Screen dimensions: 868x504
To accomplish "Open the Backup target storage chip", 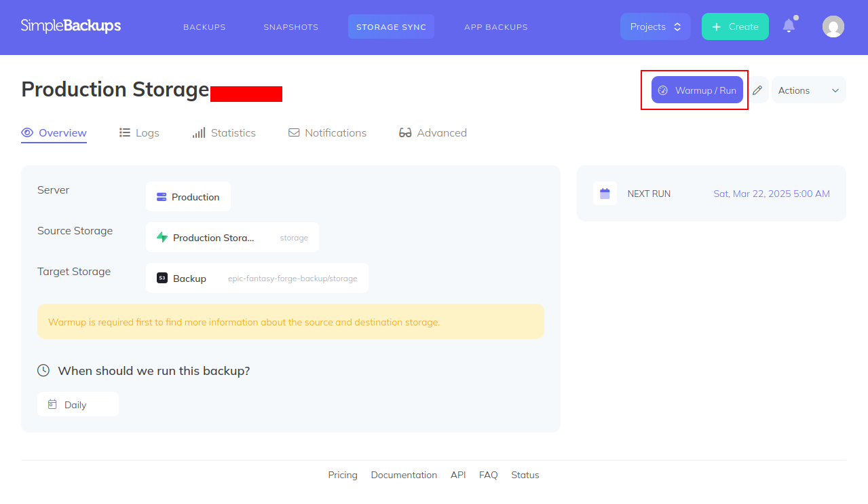I will coord(257,278).
